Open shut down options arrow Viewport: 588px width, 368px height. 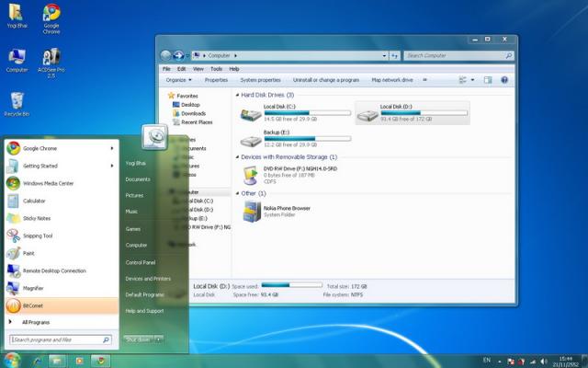coord(159,339)
